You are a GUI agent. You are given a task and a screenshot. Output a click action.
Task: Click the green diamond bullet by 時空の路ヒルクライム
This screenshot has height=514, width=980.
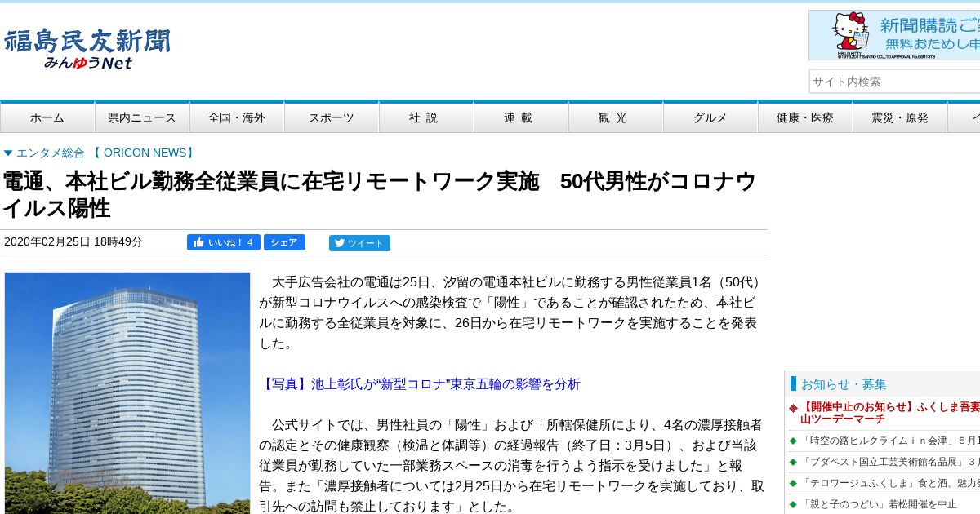[793, 441]
